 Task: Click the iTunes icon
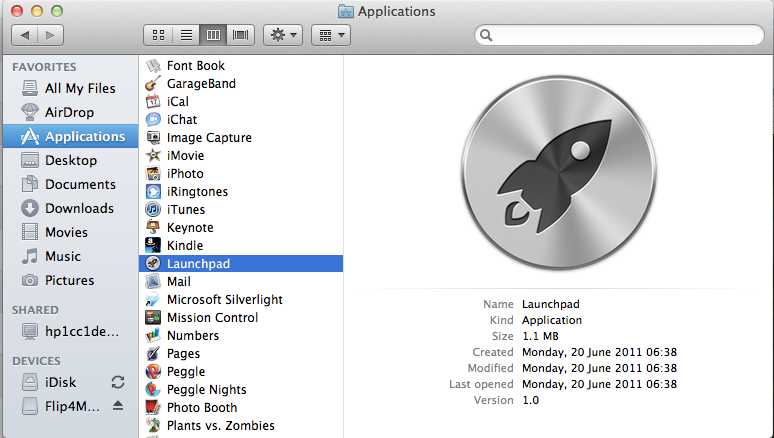pyautogui.click(x=154, y=209)
